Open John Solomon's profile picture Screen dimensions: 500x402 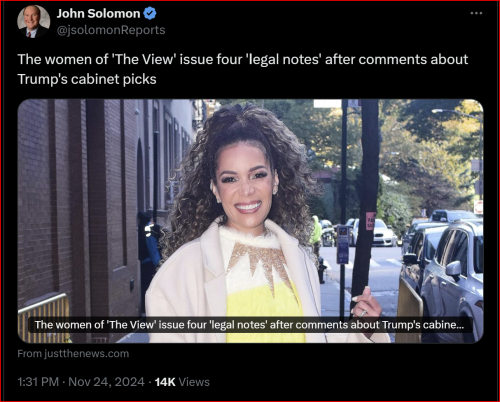coord(34,22)
